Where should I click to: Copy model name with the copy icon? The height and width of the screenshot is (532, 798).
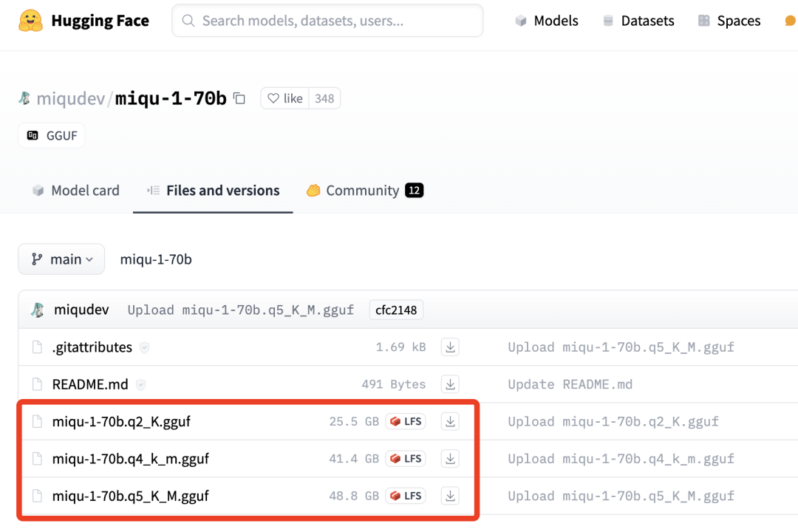[x=239, y=98]
